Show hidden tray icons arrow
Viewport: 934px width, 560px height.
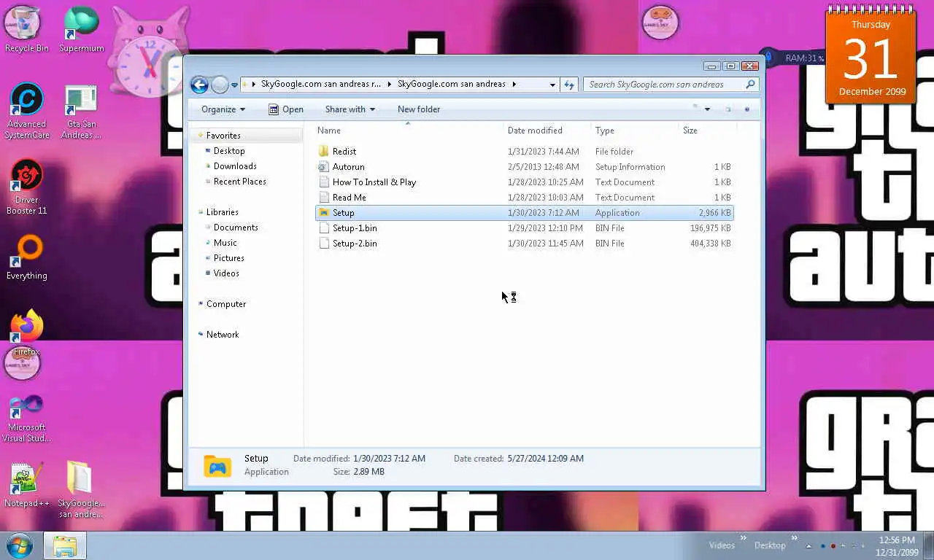click(x=808, y=545)
